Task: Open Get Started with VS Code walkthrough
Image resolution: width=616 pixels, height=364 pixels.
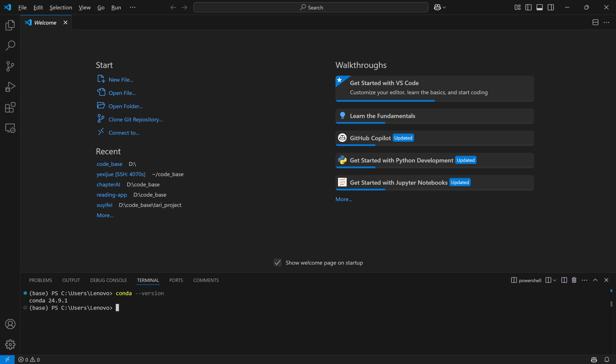Action: (435, 89)
